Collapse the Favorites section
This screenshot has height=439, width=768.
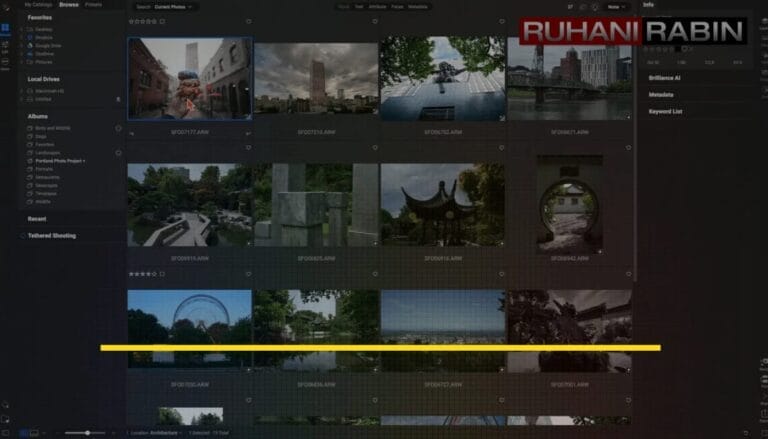point(40,18)
